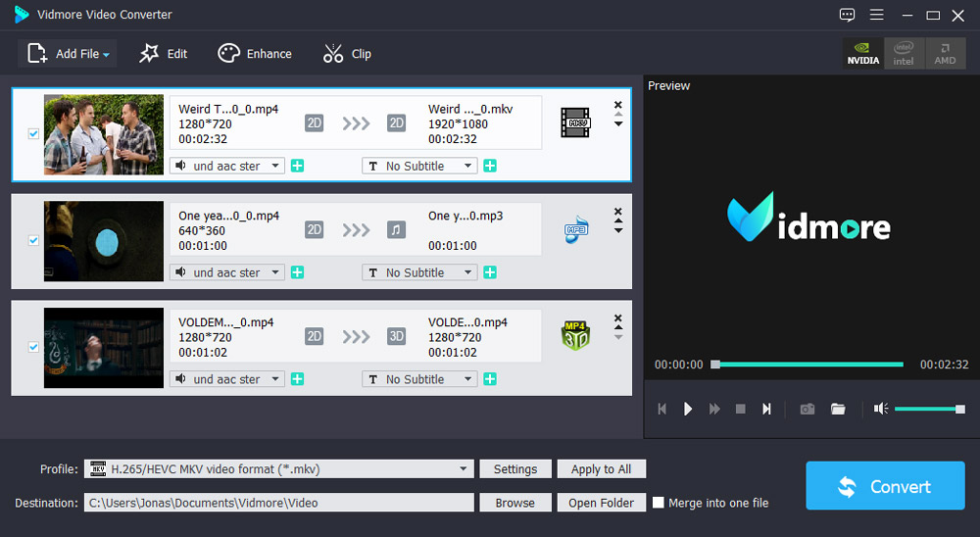
Task: Click music note output icon of One y...0.mp3
Action: coord(396,230)
